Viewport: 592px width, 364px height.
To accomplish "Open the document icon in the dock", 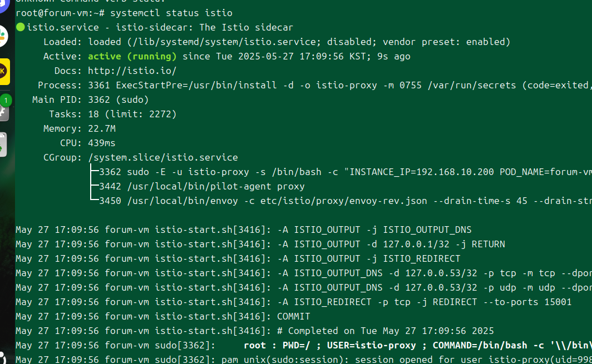I will pyautogui.click(x=3, y=144).
